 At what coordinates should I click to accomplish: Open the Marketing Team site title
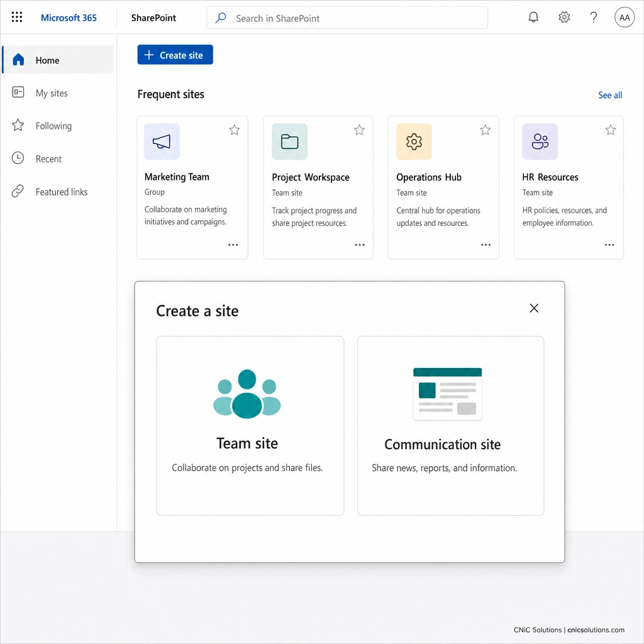[177, 177]
